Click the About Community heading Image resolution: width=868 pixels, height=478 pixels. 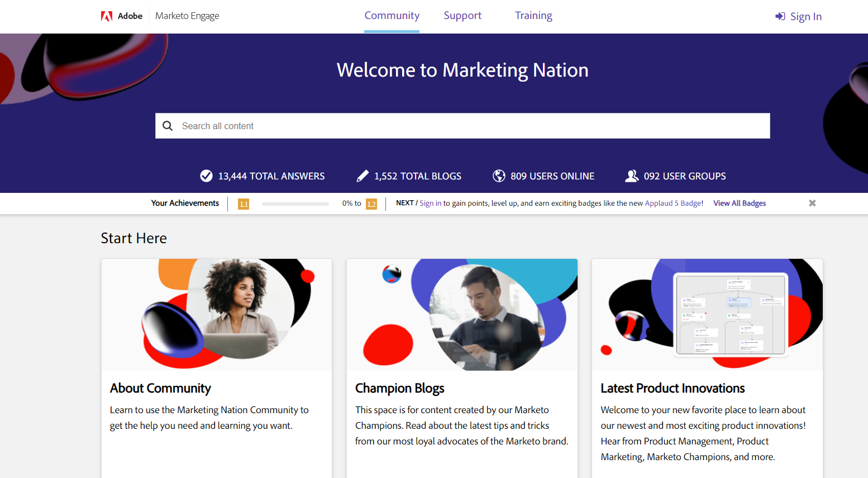tap(160, 388)
